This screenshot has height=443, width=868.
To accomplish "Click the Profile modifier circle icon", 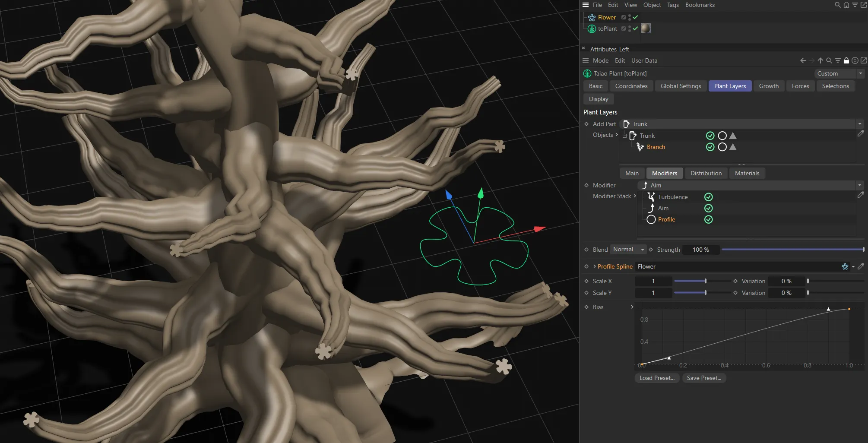I will coord(651,219).
